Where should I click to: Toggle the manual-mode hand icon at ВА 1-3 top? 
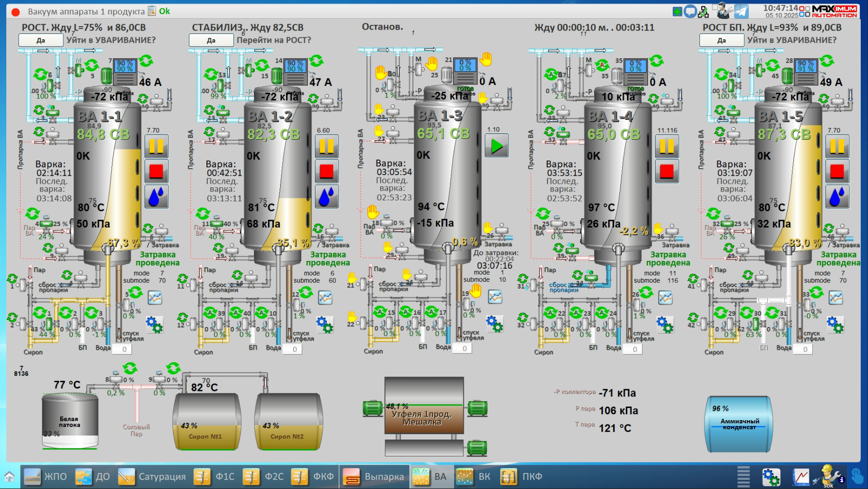(486, 59)
